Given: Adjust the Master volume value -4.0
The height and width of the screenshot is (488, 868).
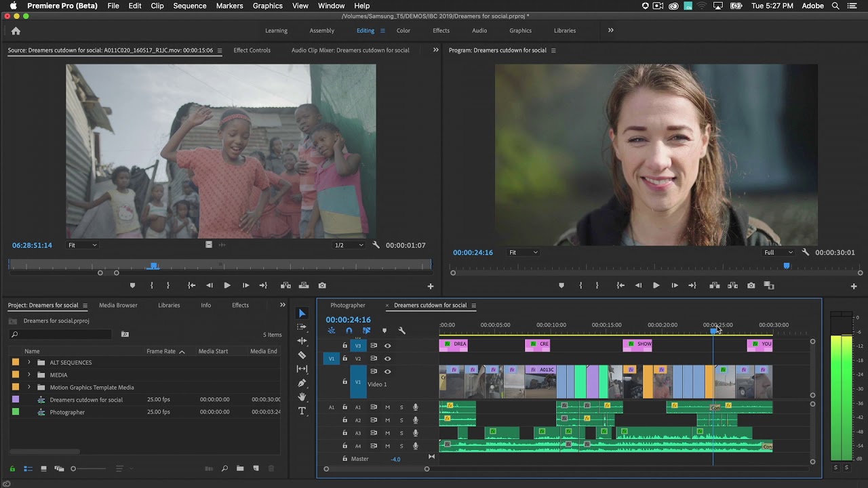Looking at the screenshot, I should [x=395, y=459].
